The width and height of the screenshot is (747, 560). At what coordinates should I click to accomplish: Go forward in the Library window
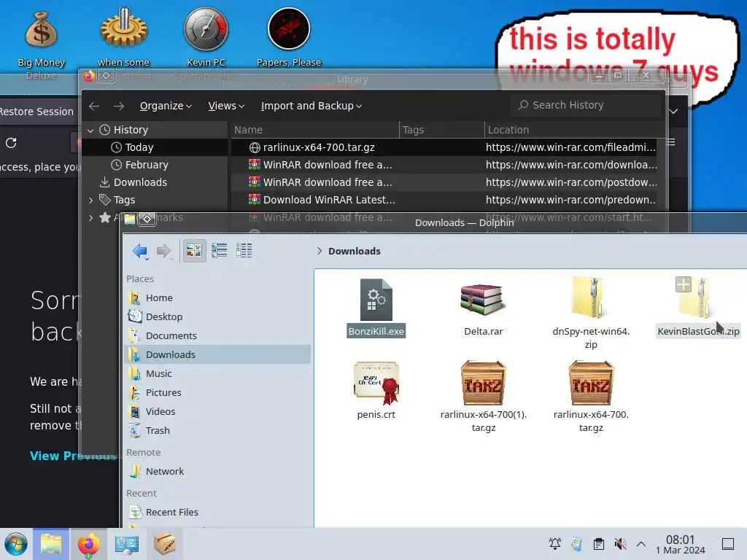119,106
